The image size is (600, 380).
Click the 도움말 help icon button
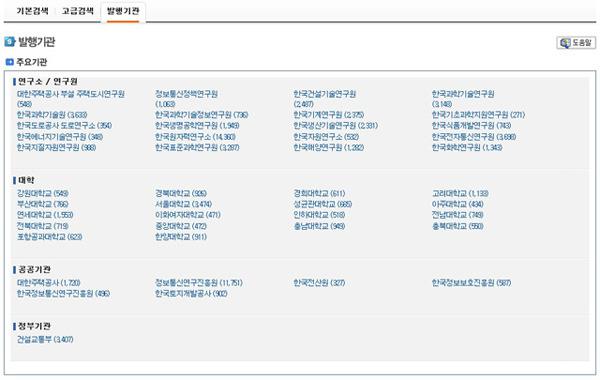pyautogui.click(x=576, y=42)
